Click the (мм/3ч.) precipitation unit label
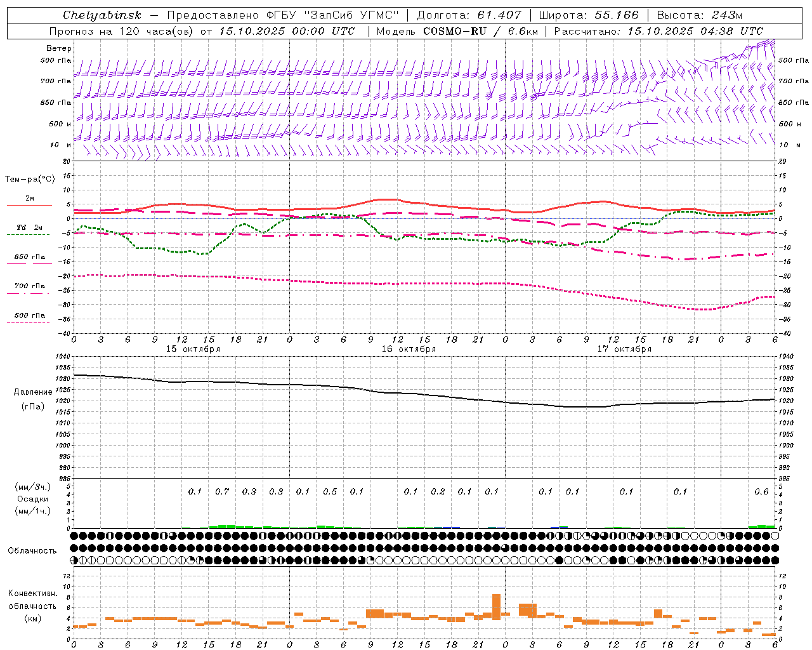 [x=33, y=487]
